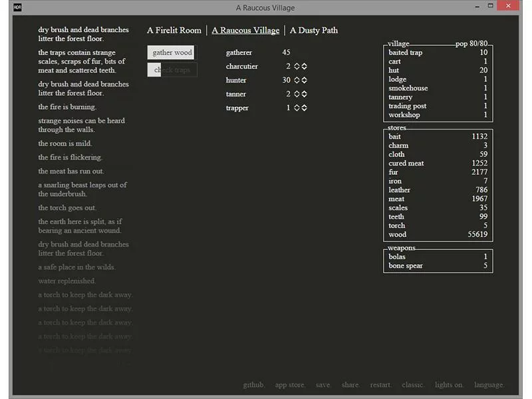The width and height of the screenshot is (532, 399).
Task: Click the village population 'pop 80/80' label
Action: click(471, 43)
